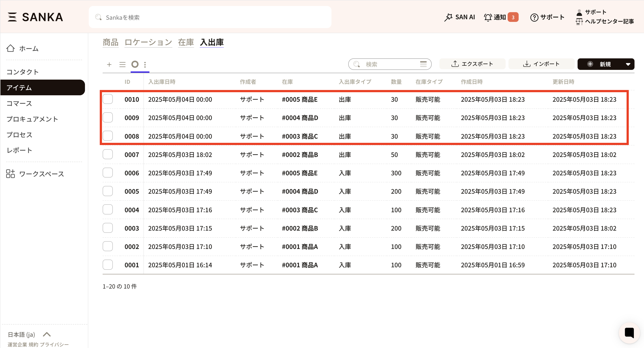This screenshot has width=644, height=348.
Task: Click the help circle Support icon
Action: point(534,17)
